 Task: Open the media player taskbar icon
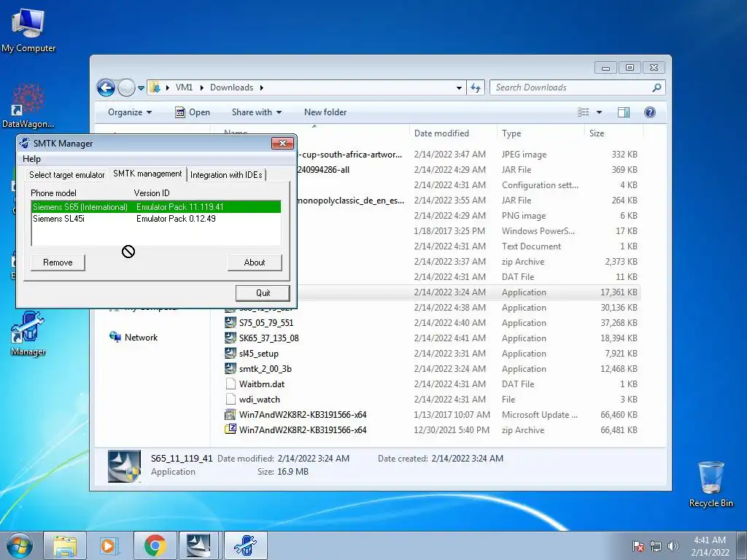pos(109,545)
